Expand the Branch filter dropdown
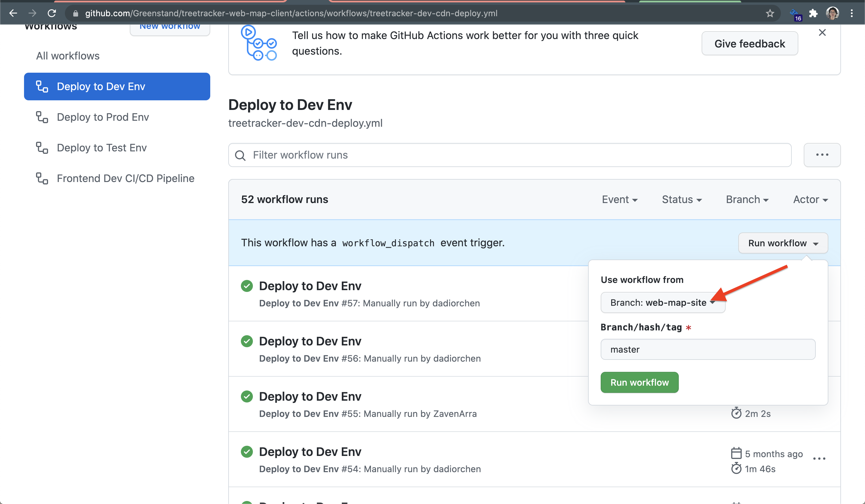865x504 pixels. point(747,199)
